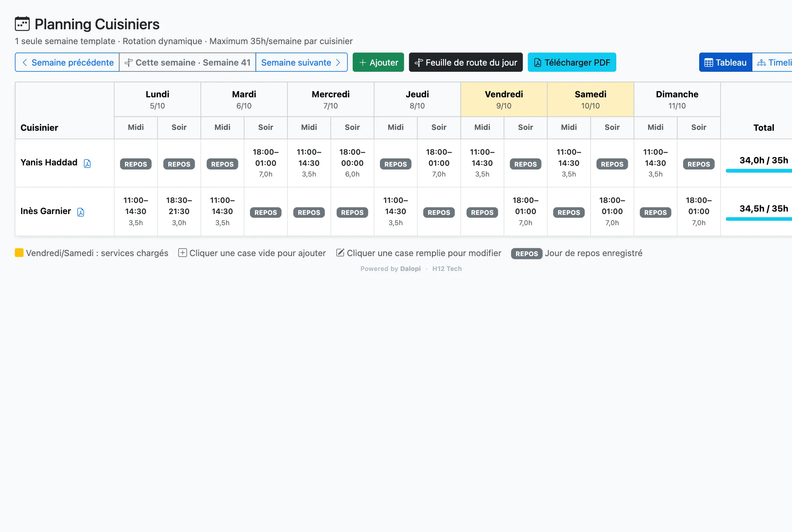Image resolution: width=792 pixels, height=532 pixels.
Task: Switch to Timeline view
Action: (x=772, y=62)
